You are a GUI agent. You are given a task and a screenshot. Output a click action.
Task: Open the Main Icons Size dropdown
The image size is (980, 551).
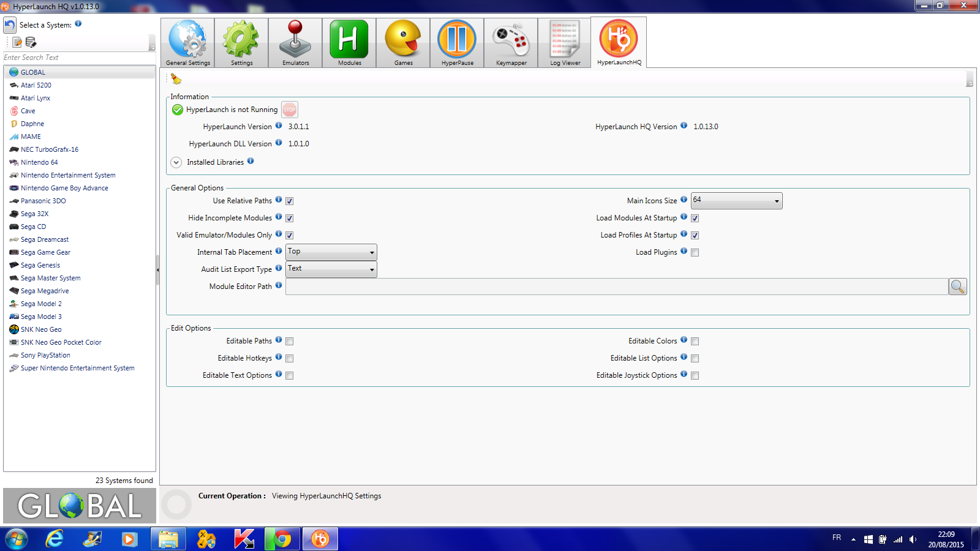pos(736,201)
